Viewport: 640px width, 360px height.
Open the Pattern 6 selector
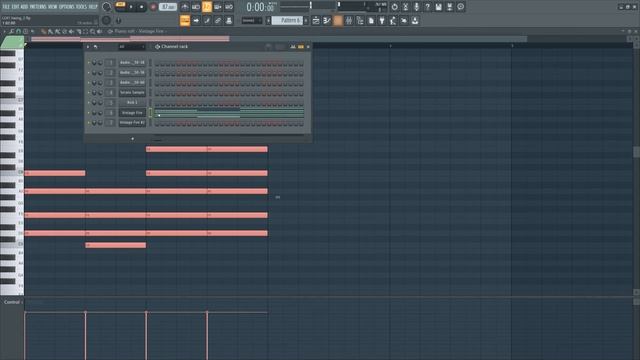pyautogui.click(x=287, y=20)
